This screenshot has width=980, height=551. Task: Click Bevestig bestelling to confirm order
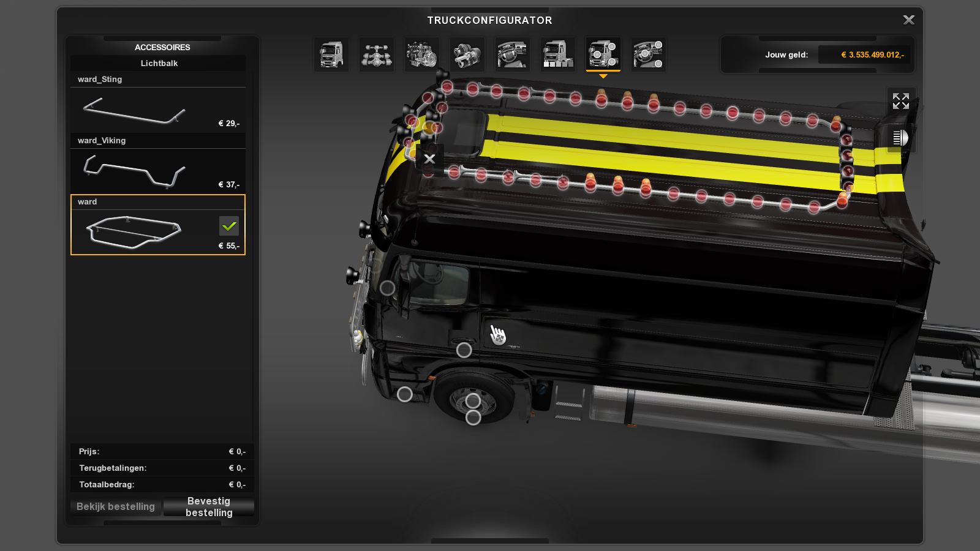click(x=209, y=507)
